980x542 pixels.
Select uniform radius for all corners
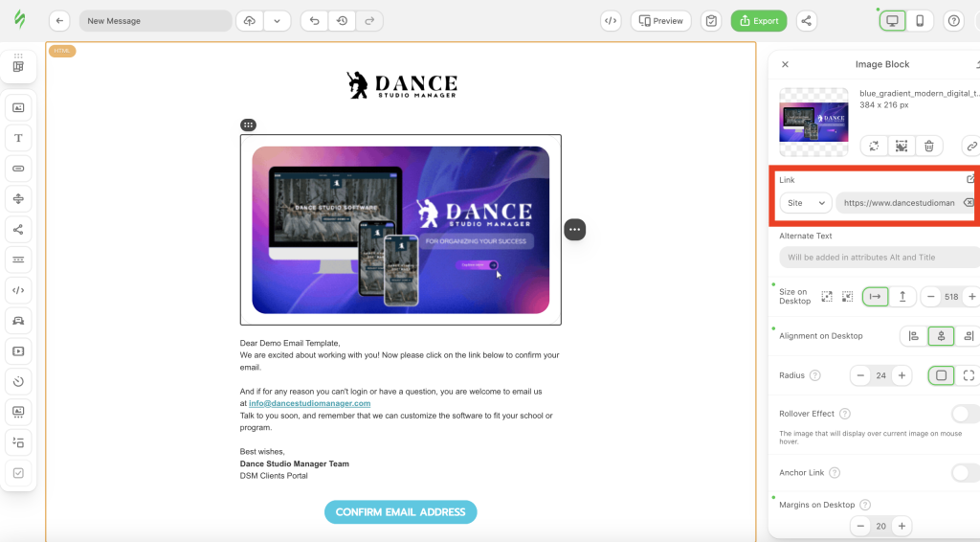tap(941, 375)
